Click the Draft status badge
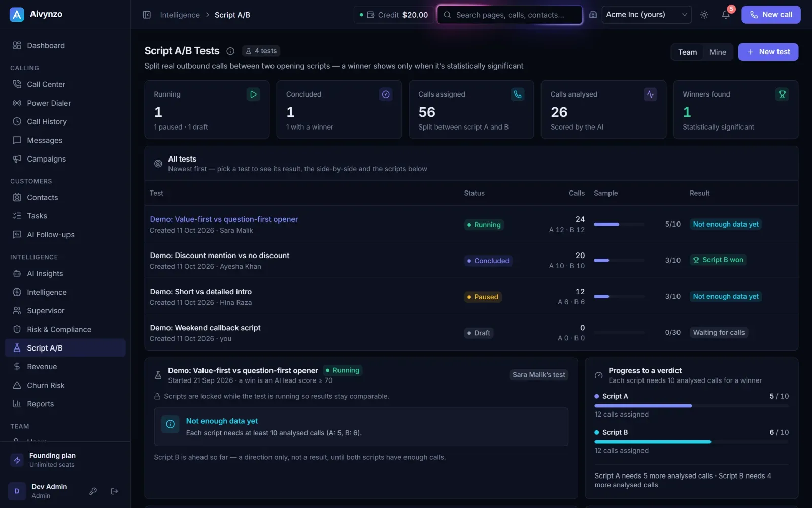Image resolution: width=812 pixels, height=508 pixels. [x=479, y=333]
